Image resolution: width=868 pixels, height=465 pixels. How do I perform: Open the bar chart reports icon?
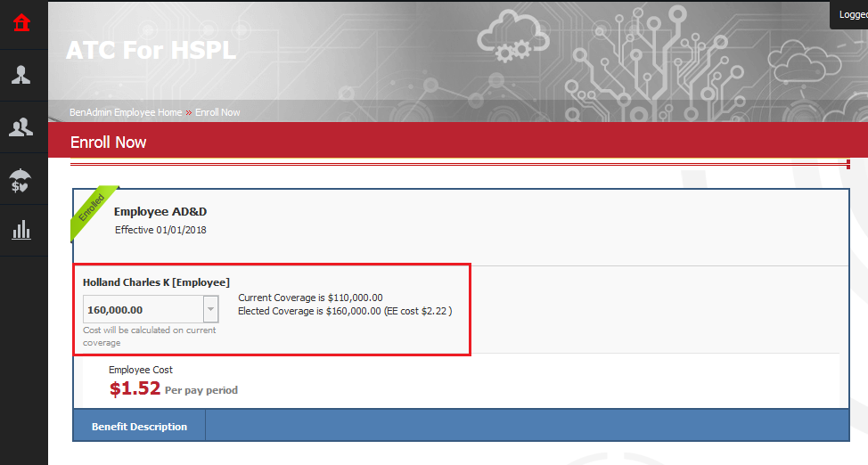tap(22, 231)
